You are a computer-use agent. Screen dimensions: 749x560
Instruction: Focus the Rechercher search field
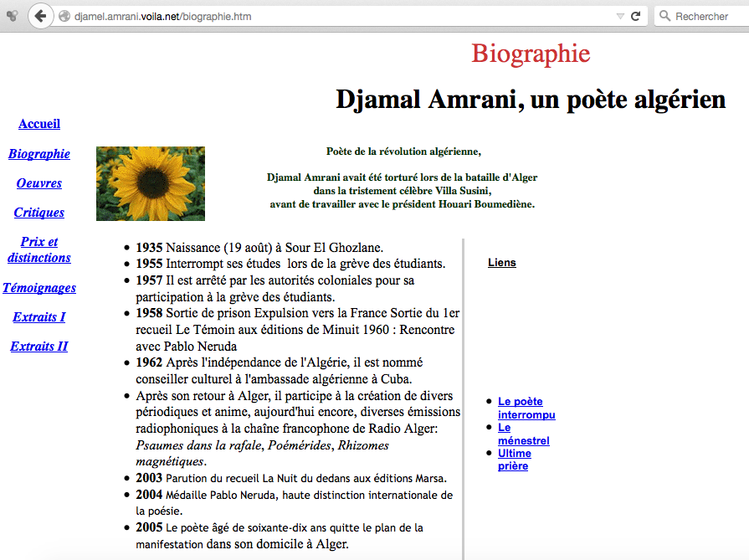(701, 16)
